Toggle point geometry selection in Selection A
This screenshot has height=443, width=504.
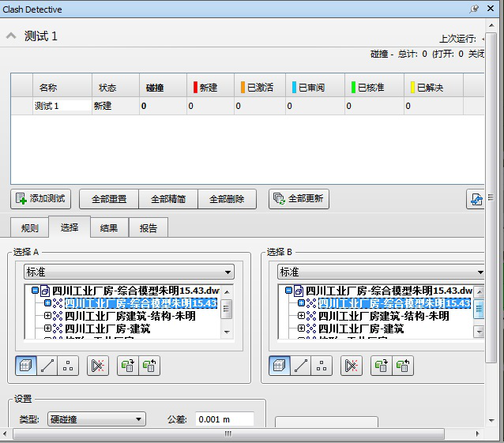pyautogui.click(x=68, y=366)
